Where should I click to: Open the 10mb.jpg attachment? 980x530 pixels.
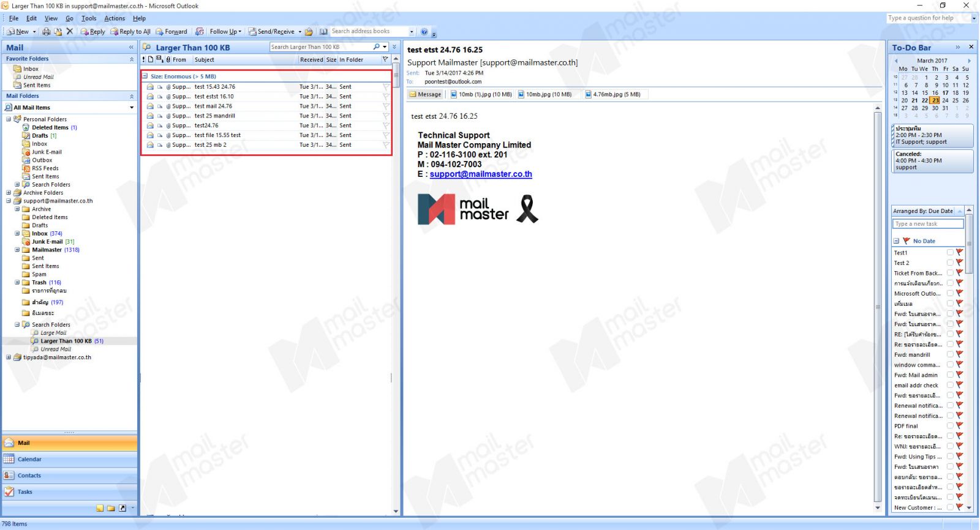545,94
